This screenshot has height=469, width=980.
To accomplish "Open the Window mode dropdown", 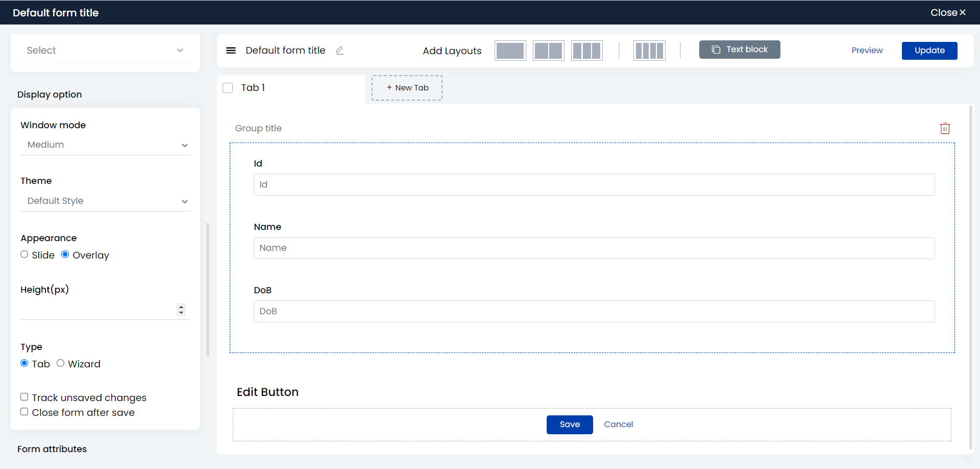I will coord(105,145).
